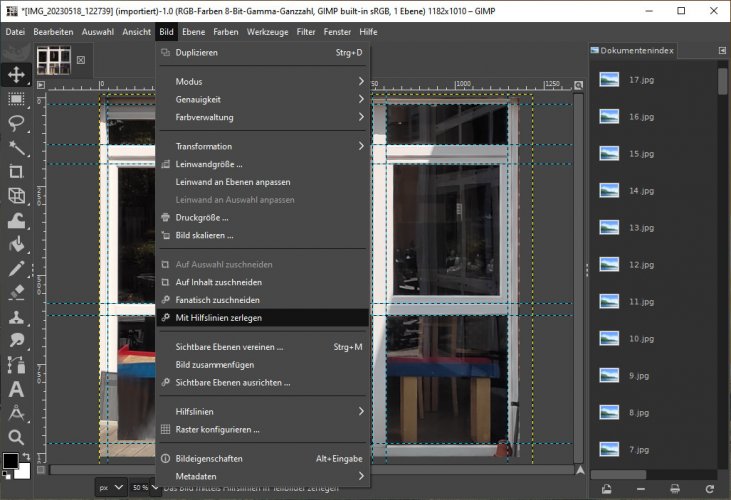This screenshot has height=500, width=731.
Task: Click the image thumbnail tab
Action: pyautogui.click(x=54, y=60)
